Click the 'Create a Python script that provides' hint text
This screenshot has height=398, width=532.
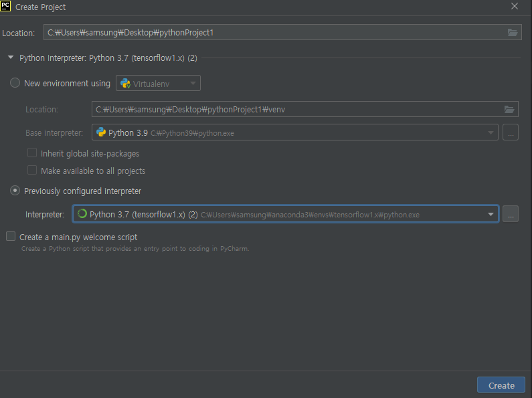[x=135, y=248]
